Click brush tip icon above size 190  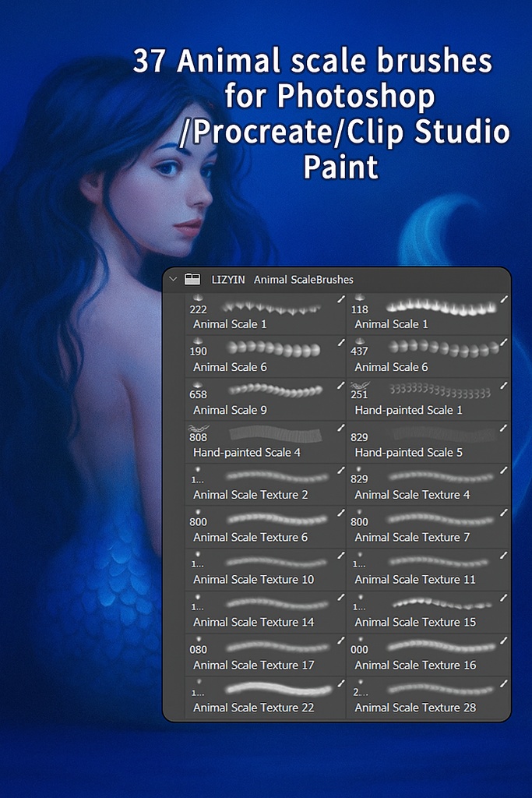click(198, 341)
